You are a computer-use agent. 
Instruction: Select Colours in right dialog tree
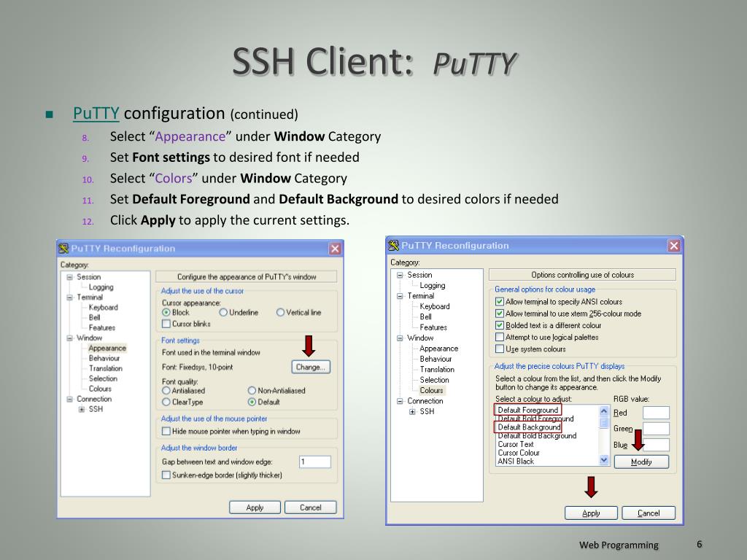[432, 390]
